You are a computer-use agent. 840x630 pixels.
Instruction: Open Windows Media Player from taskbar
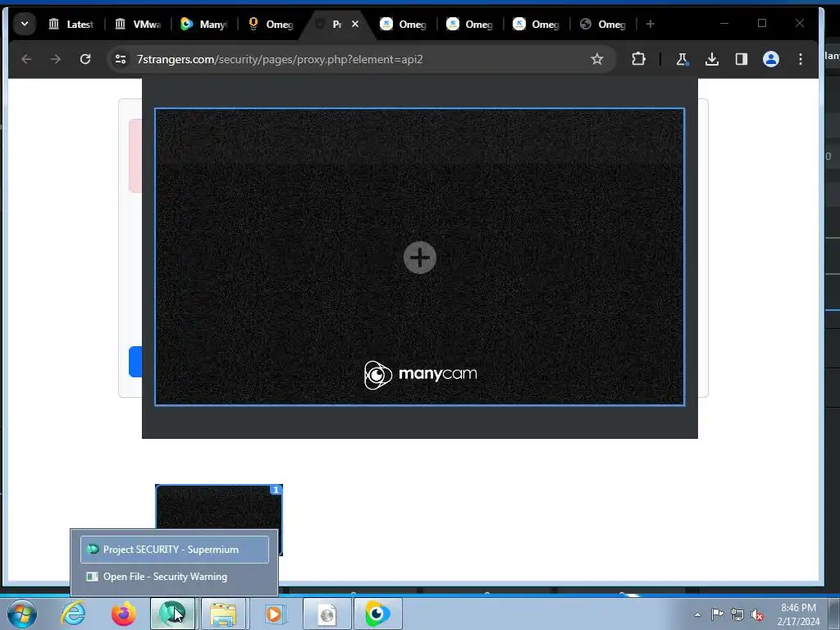[274, 614]
